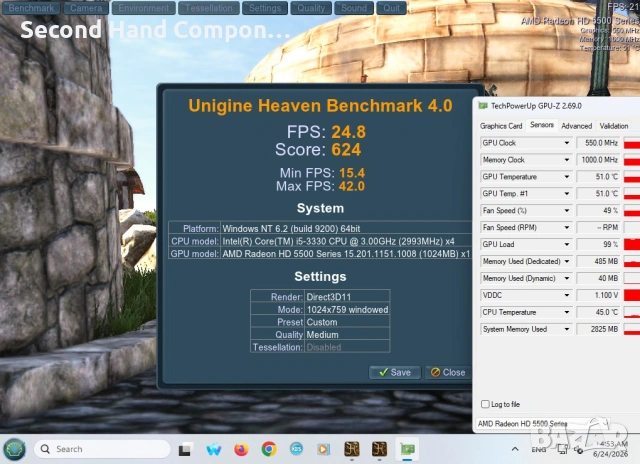Open System Memory Used dropdown
This screenshot has width=640, height=464.
pos(567,329)
